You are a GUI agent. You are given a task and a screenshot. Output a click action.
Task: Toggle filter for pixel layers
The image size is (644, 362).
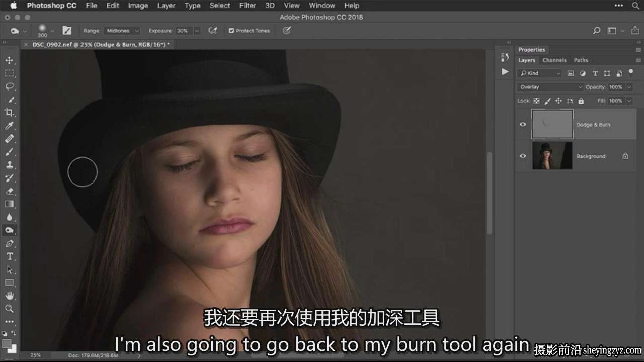click(x=571, y=73)
